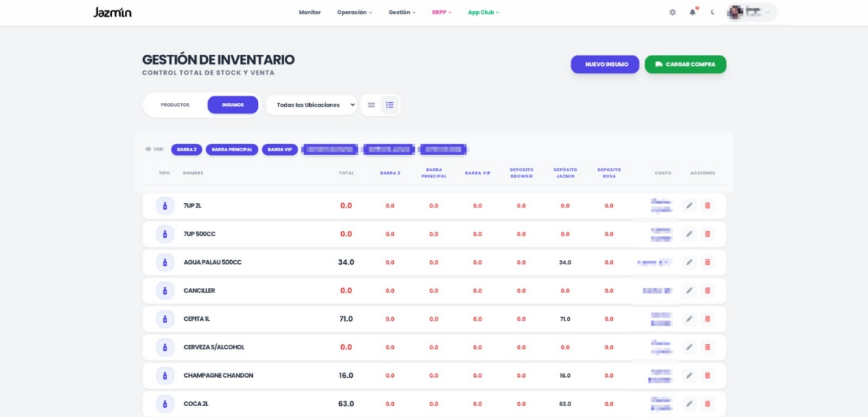Screen dimensions: 868x417
Task: Toggle BARRA VIP column chip
Action: point(280,149)
